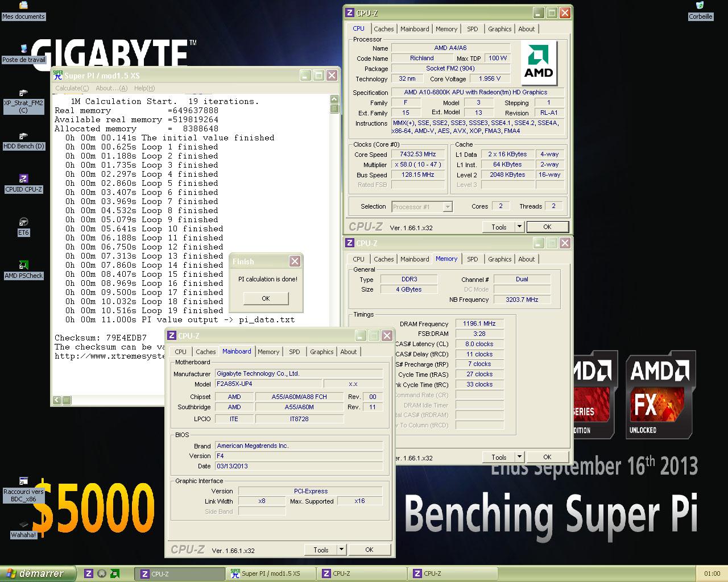Image resolution: width=728 pixels, height=582 pixels.
Task: Click Tools button in Mainboard CPU-Z window
Action: click(321, 550)
